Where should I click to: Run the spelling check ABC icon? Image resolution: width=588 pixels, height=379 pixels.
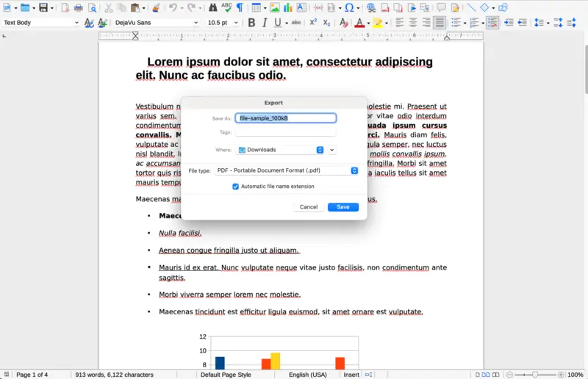point(226,7)
